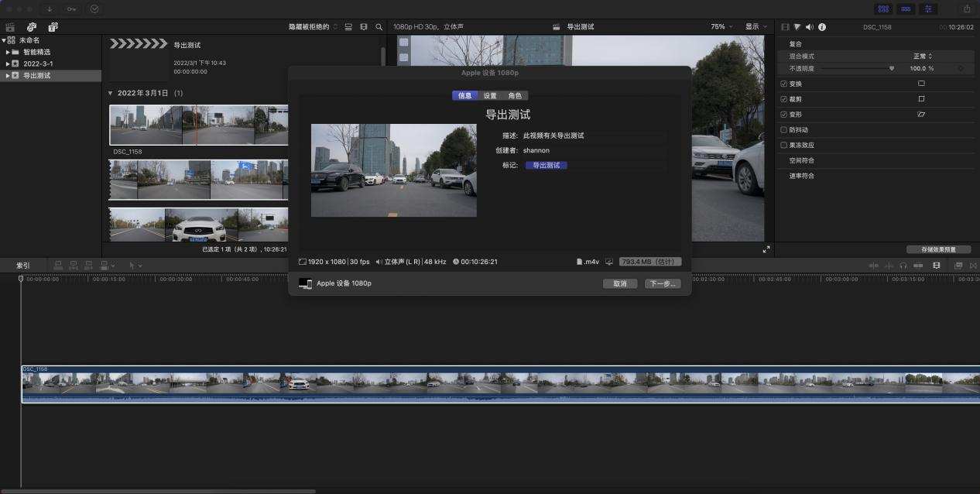Viewport: 980px width, 494px height.
Task: Open the color inspector icon
Action: coord(798,27)
